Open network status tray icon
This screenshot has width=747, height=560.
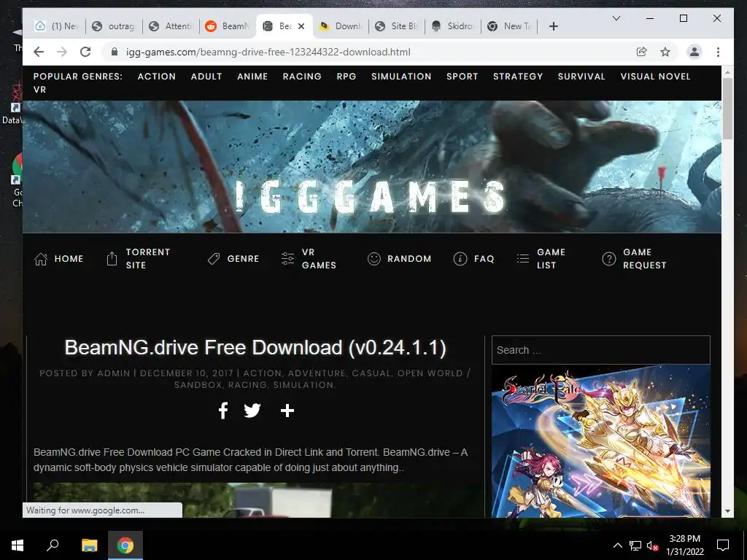pos(635,545)
